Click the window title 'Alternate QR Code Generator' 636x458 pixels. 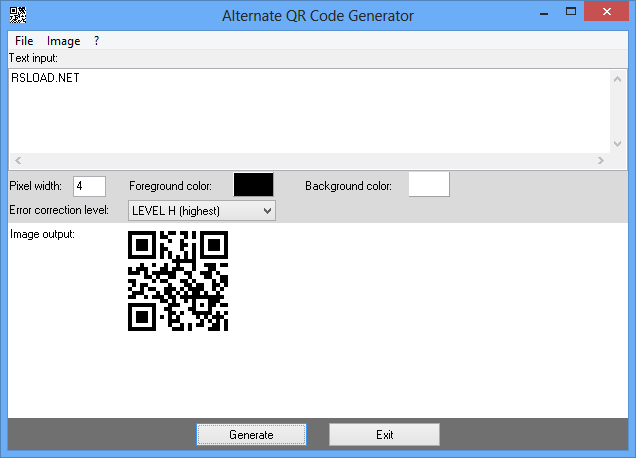[x=318, y=16]
